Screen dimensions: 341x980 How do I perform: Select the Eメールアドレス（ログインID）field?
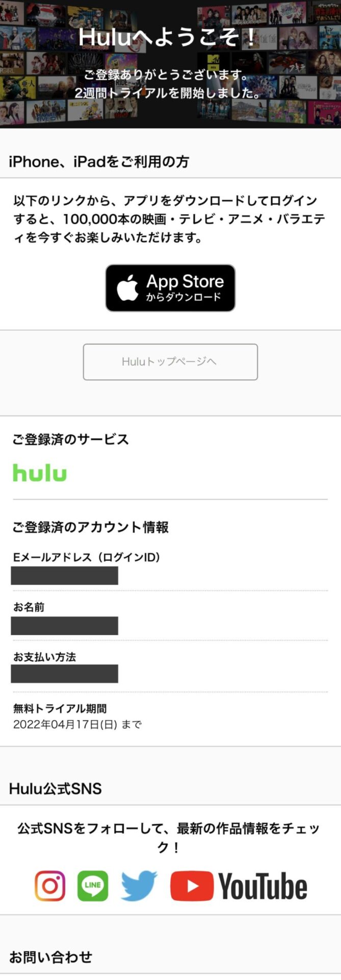tap(64, 576)
